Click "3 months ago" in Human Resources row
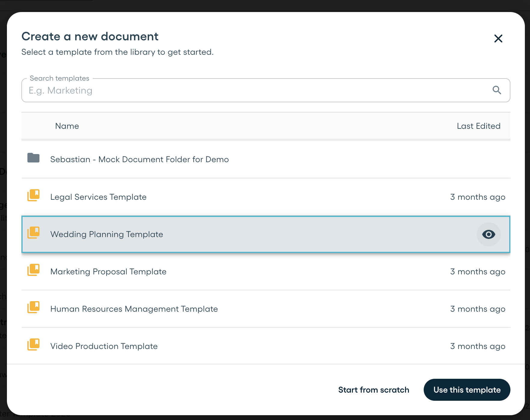 click(x=478, y=309)
